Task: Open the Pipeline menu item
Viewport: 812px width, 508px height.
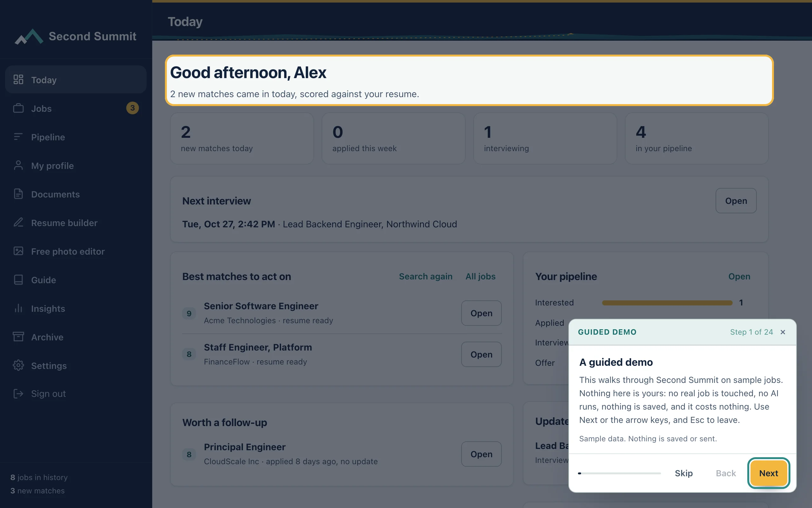Action: [x=76, y=137]
